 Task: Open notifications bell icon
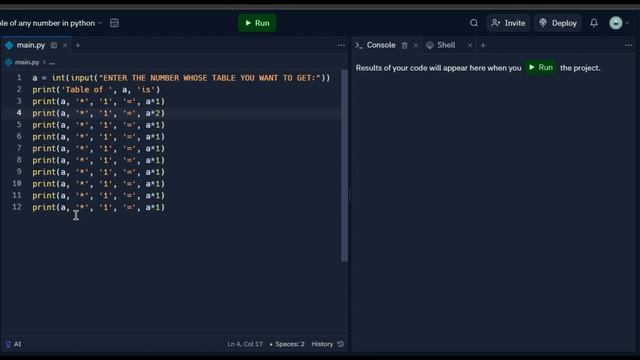pos(594,23)
